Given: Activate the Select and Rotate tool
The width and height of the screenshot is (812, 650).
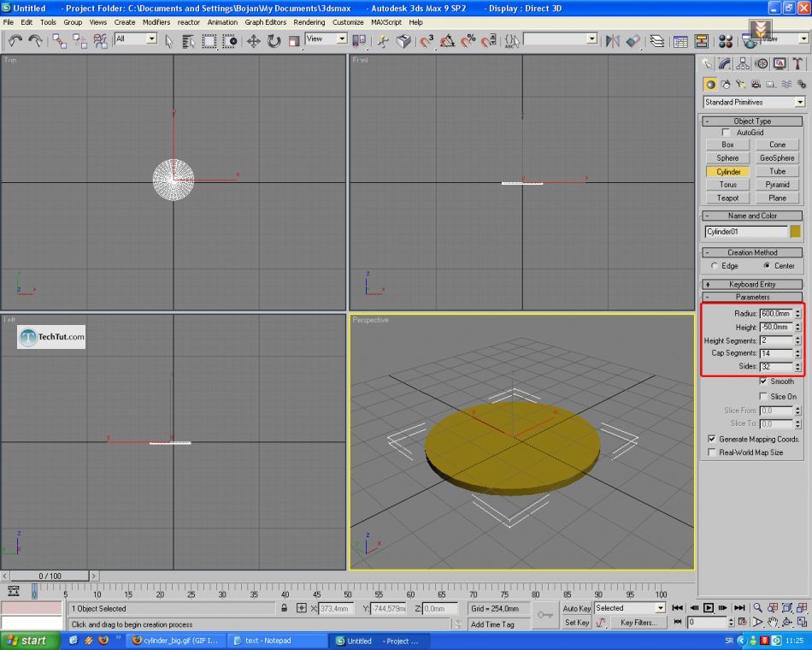Looking at the screenshot, I should point(274,41).
